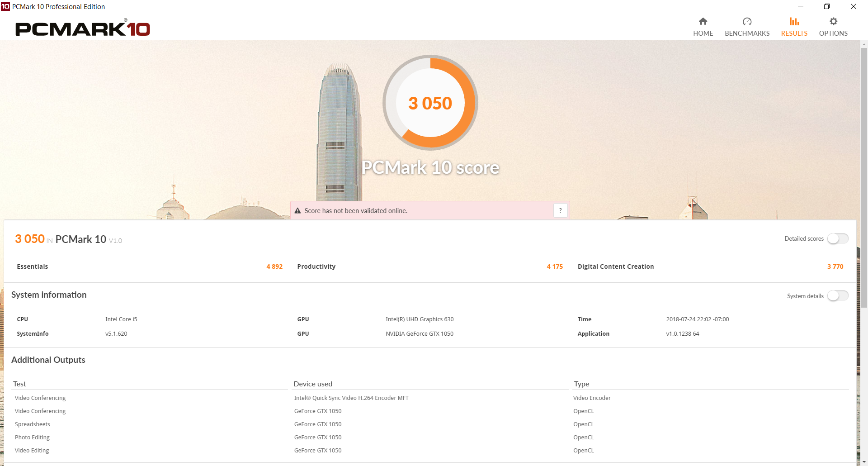Click the PCMark title bar app icon

click(x=5, y=6)
